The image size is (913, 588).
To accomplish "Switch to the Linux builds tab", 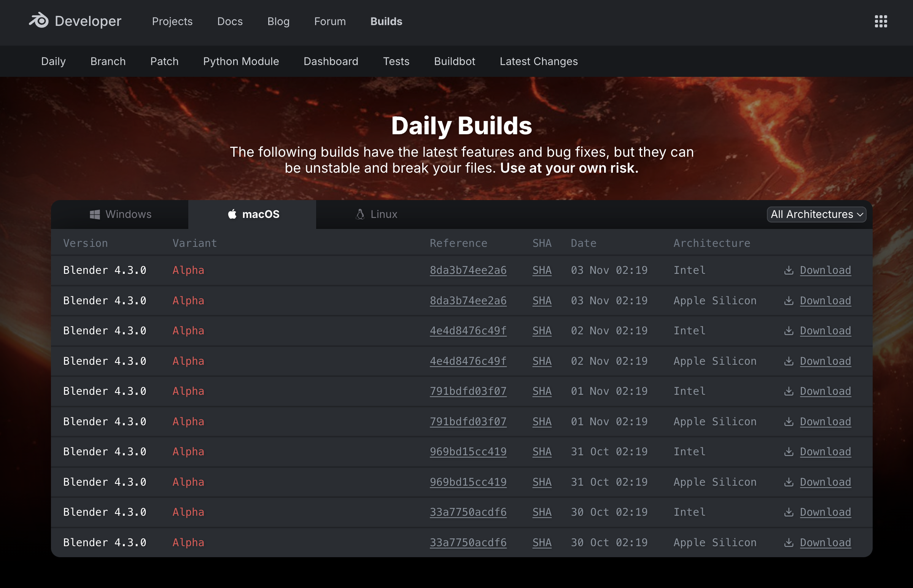I will 377,214.
